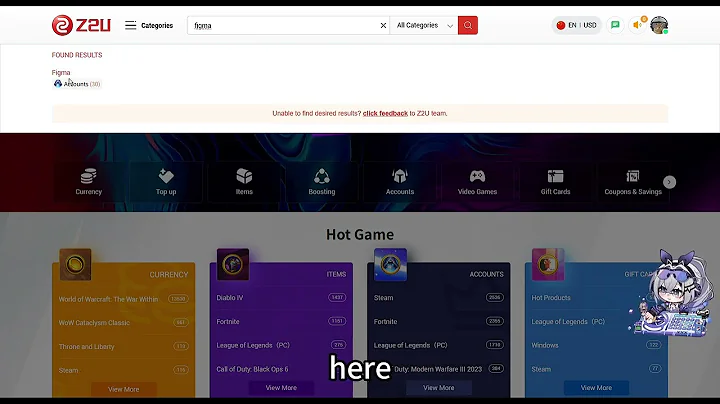
Task: Click the Currency card coin thumbnail
Action: [x=75, y=264]
